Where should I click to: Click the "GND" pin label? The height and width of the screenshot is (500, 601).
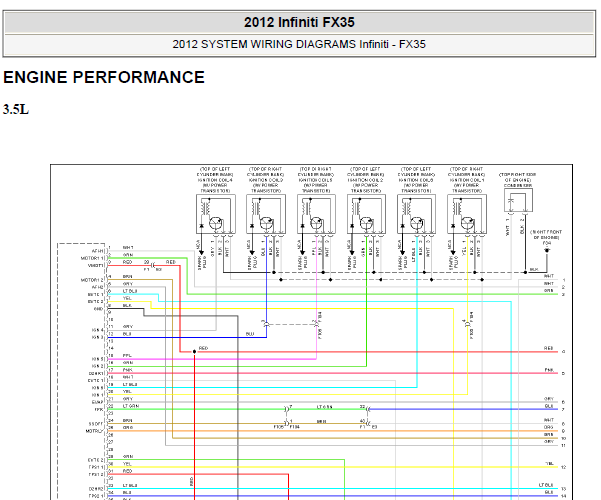coord(99,309)
